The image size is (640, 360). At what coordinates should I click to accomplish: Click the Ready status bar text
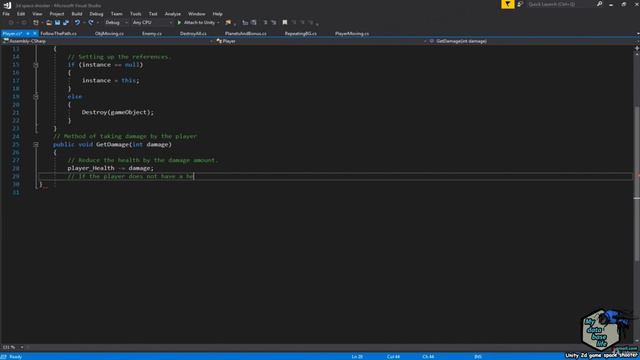(x=16, y=357)
